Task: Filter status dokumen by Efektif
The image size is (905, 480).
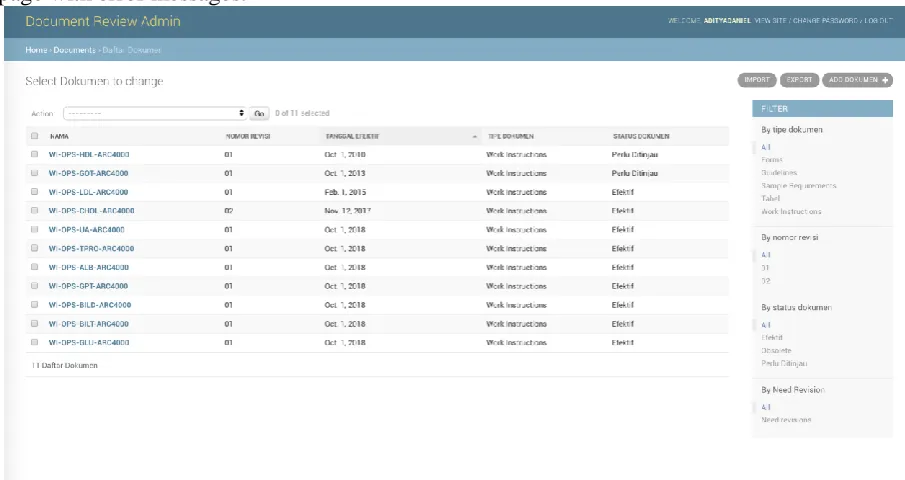Action: pyautogui.click(x=772, y=338)
